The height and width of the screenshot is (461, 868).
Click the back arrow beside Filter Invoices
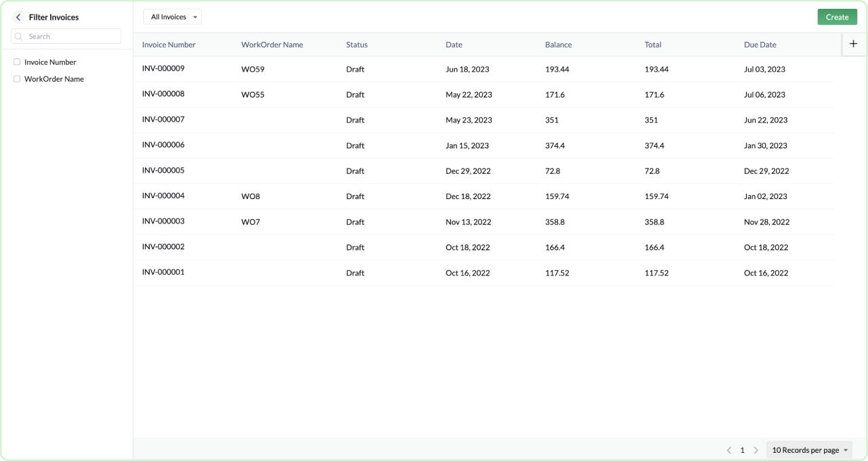click(x=18, y=18)
